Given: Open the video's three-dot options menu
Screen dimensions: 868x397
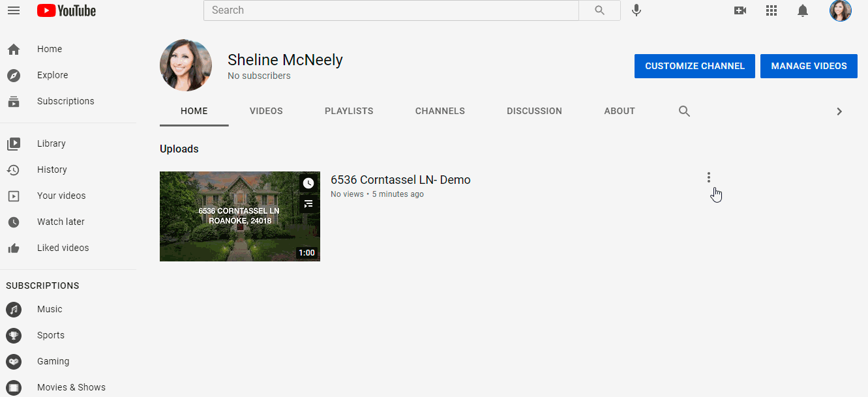Looking at the screenshot, I should 709,177.
